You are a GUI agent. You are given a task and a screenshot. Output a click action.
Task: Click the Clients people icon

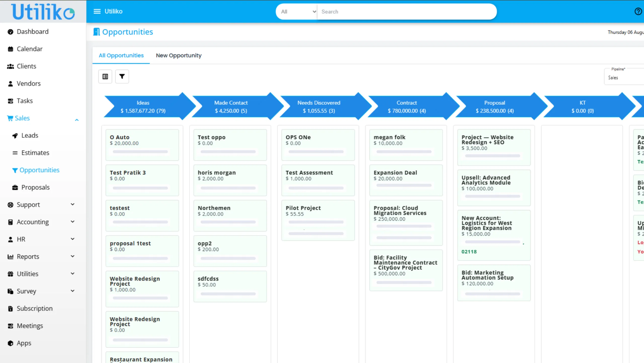pyautogui.click(x=10, y=67)
